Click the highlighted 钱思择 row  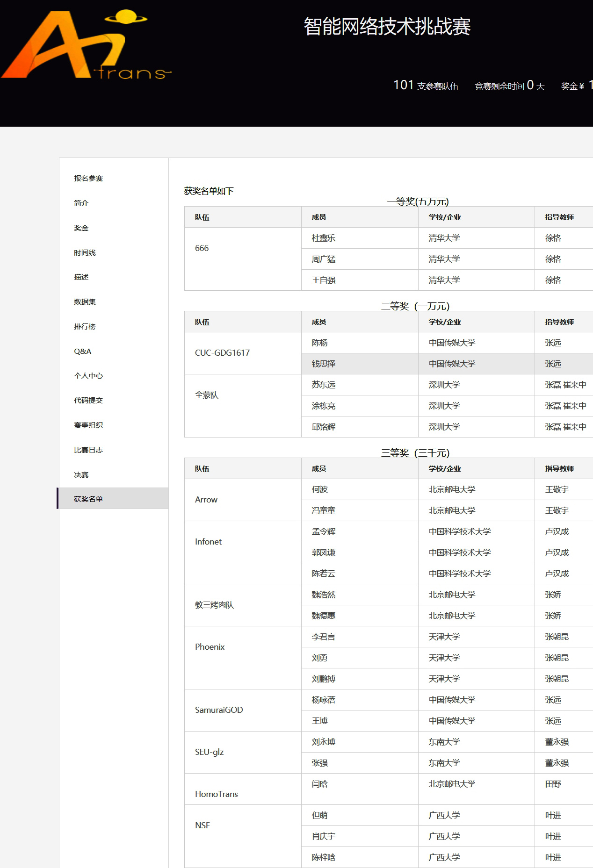coord(324,364)
